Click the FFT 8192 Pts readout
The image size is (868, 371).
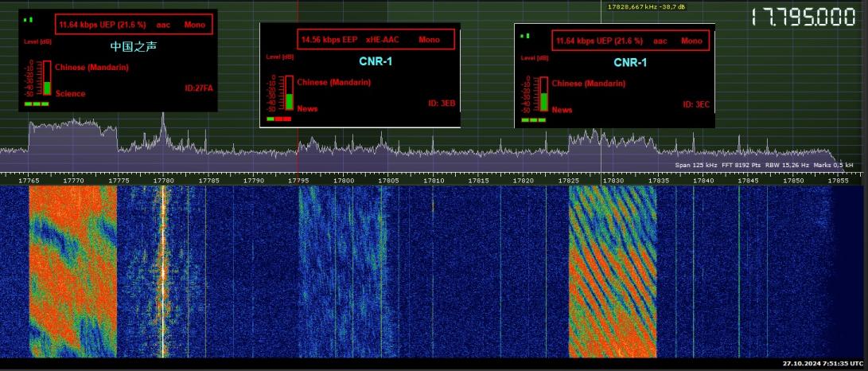[741, 165]
